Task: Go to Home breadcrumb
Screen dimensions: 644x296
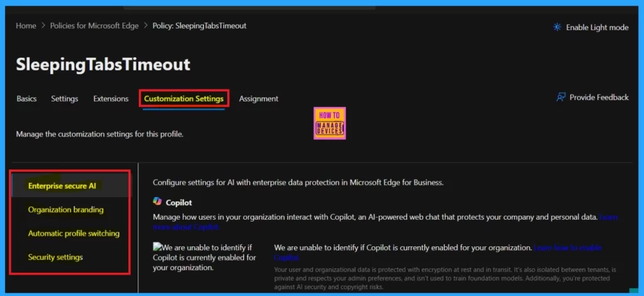Action: click(26, 25)
